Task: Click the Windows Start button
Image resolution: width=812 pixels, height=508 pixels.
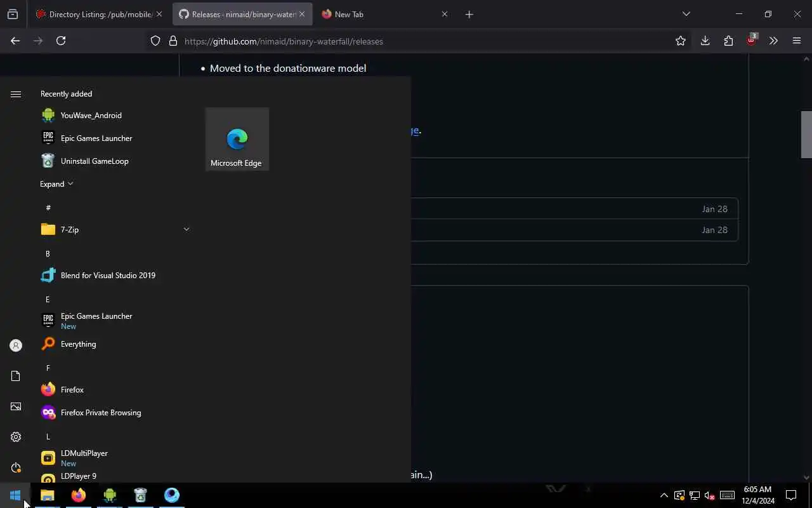Action: click(x=15, y=495)
